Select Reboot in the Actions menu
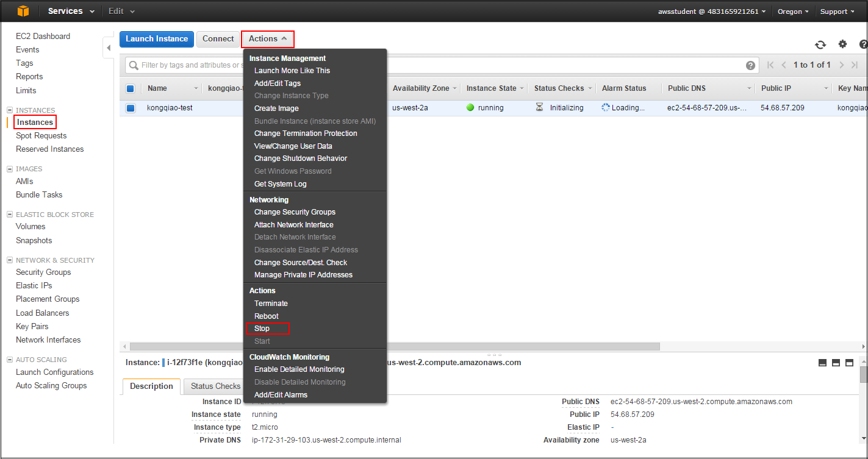 [266, 316]
